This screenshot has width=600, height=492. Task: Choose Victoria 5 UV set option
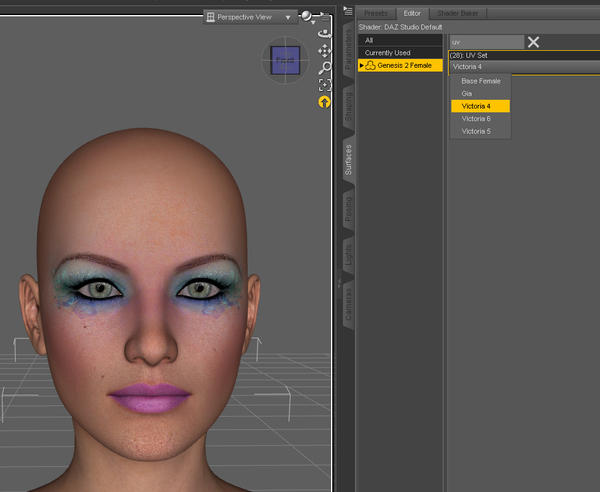[x=481, y=132]
